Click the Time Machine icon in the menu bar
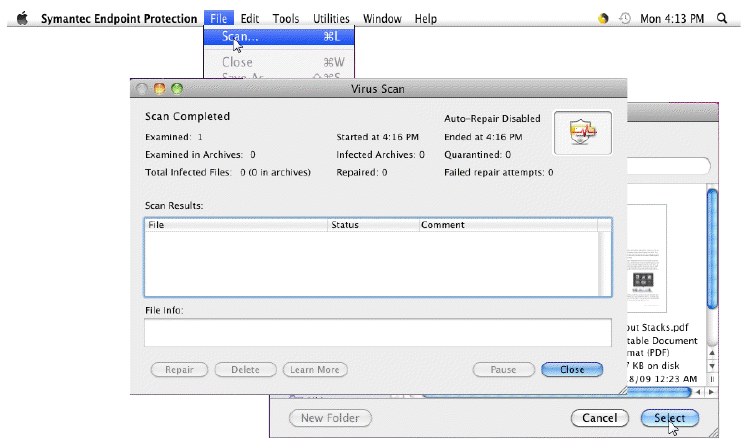Image resolution: width=742 pixels, height=446 pixels. [x=625, y=18]
